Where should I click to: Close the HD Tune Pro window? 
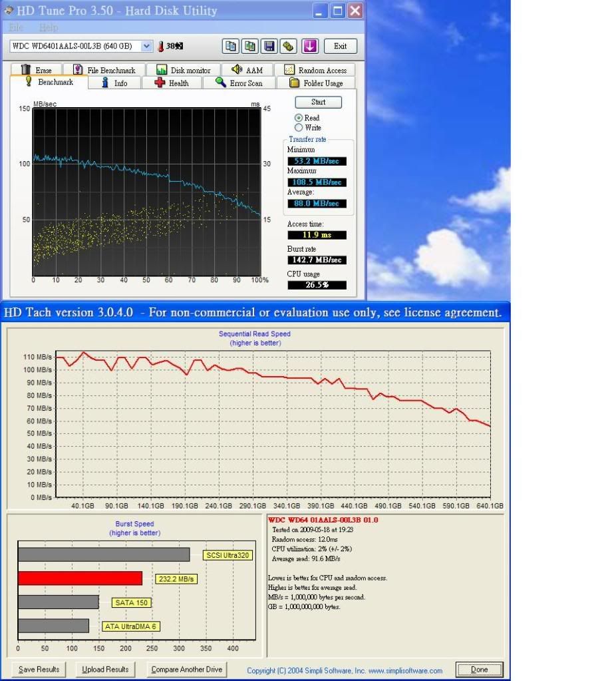[x=355, y=11]
